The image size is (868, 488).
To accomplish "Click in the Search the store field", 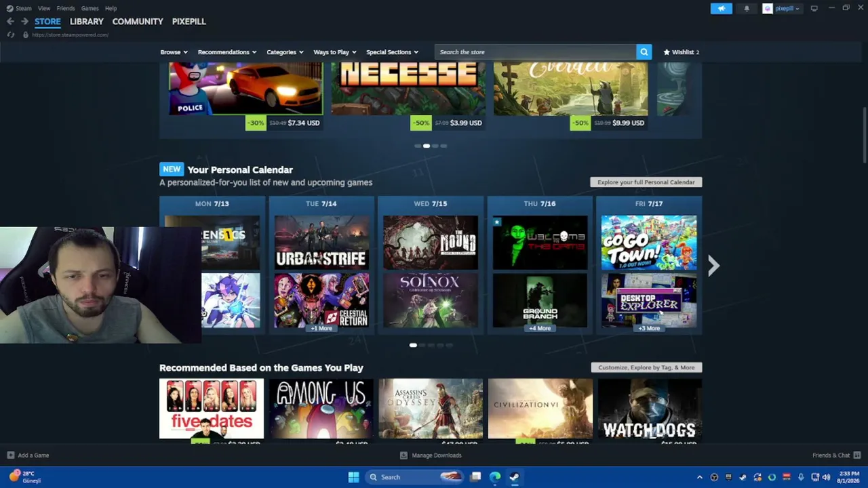I will pos(536,52).
